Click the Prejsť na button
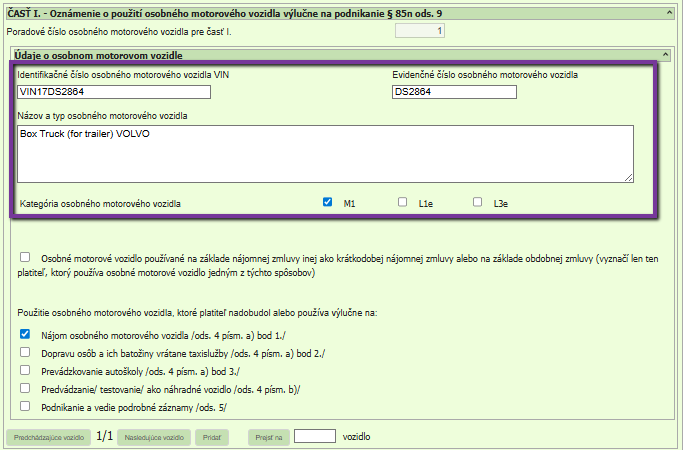The height and width of the screenshot is (450, 684). pos(267,437)
